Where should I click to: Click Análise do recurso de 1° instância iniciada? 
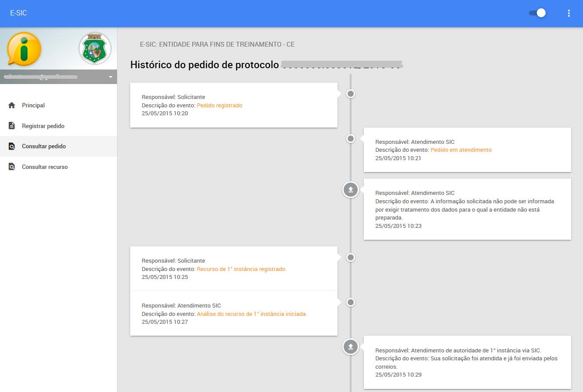coord(252,314)
